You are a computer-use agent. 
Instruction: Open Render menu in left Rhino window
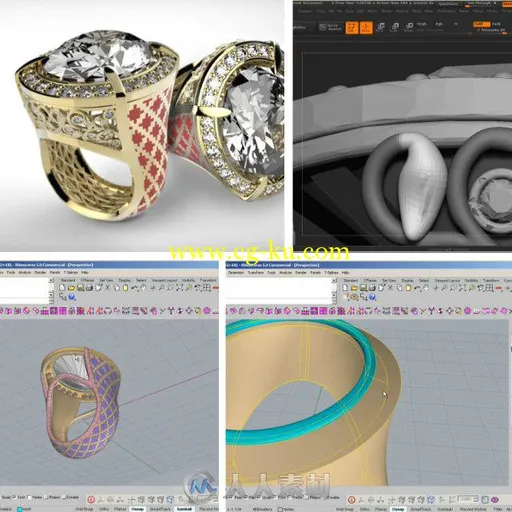pyautogui.click(x=40, y=272)
